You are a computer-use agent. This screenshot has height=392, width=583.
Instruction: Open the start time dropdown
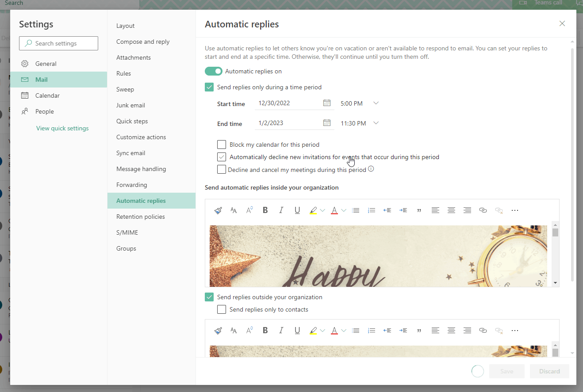coord(376,103)
